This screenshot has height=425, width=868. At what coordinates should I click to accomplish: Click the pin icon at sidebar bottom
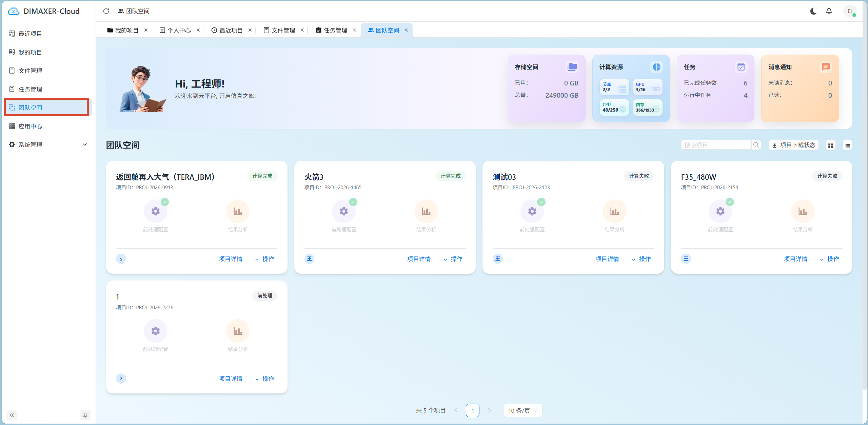[85, 415]
